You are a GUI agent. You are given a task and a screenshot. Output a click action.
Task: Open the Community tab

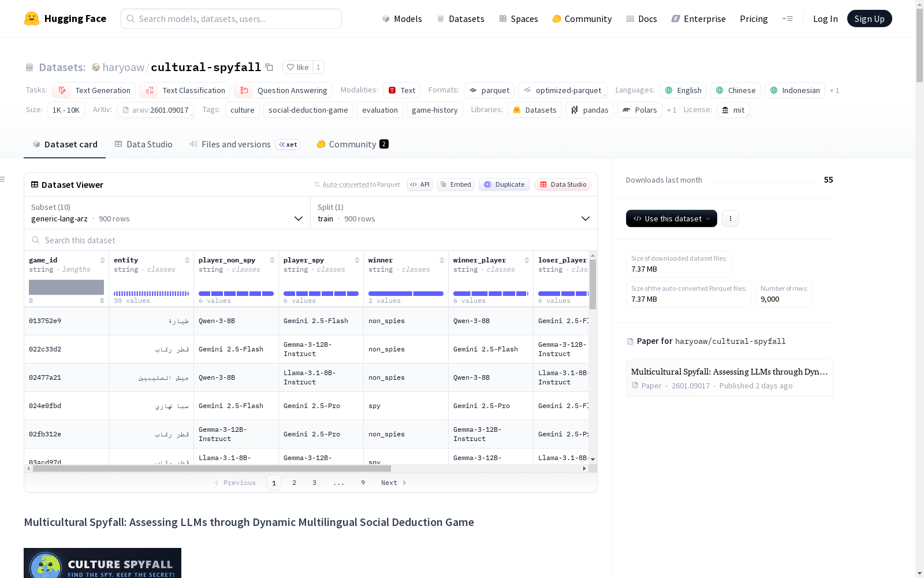[352, 144]
